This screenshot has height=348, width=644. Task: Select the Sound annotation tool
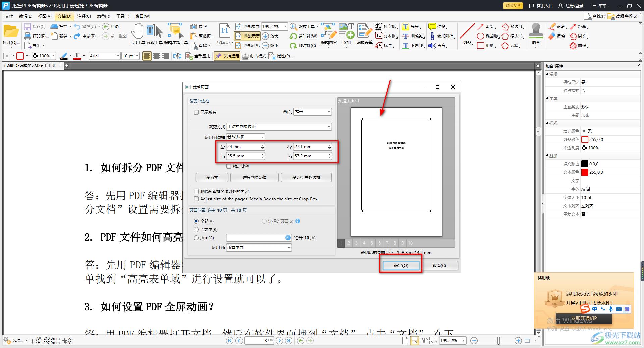[438, 46]
